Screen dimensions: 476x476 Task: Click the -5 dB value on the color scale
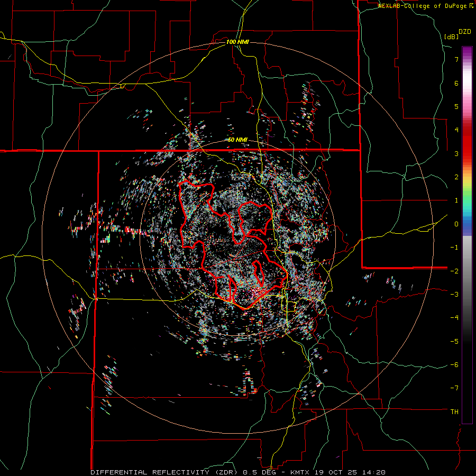454,342
